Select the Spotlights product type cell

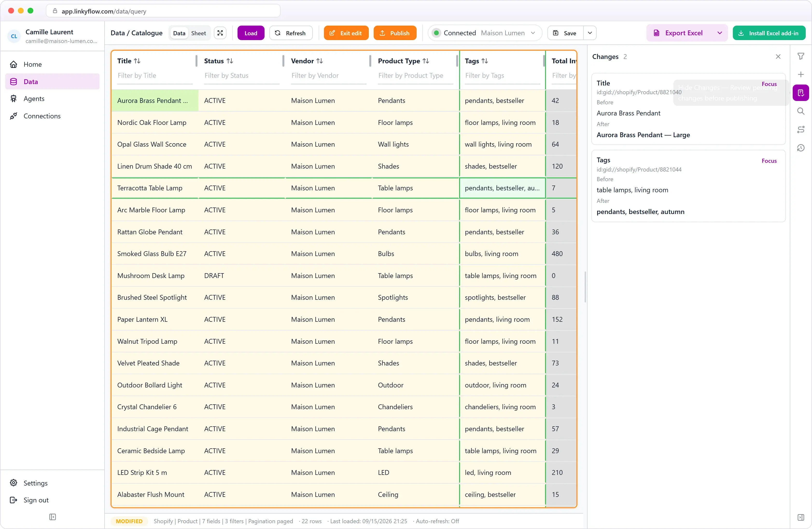pyautogui.click(x=416, y=297)
